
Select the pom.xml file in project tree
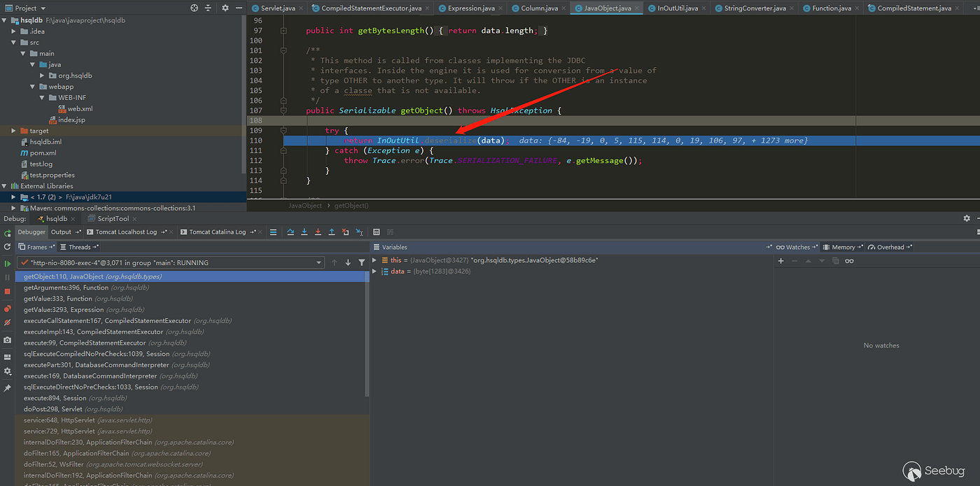[43, 153]
